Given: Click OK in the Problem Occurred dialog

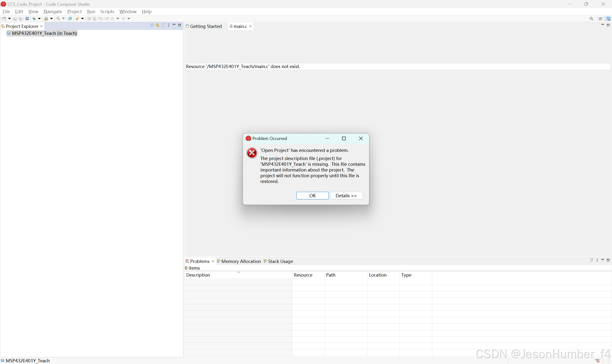Looking at the screenshot, I should click(312, 195).
